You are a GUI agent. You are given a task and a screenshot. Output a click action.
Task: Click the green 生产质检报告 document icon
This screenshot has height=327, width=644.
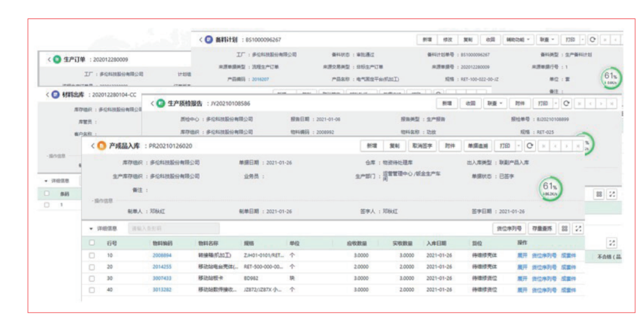[161, 104]
